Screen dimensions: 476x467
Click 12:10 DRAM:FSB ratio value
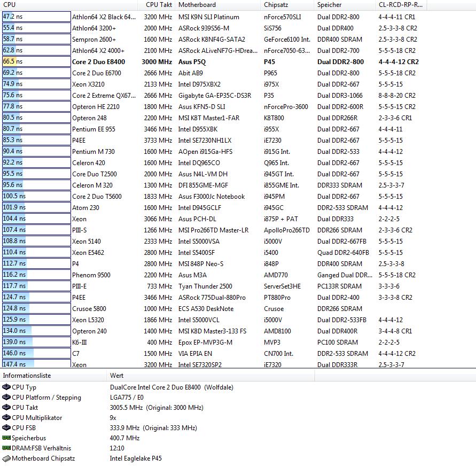[x=117, y=448]
